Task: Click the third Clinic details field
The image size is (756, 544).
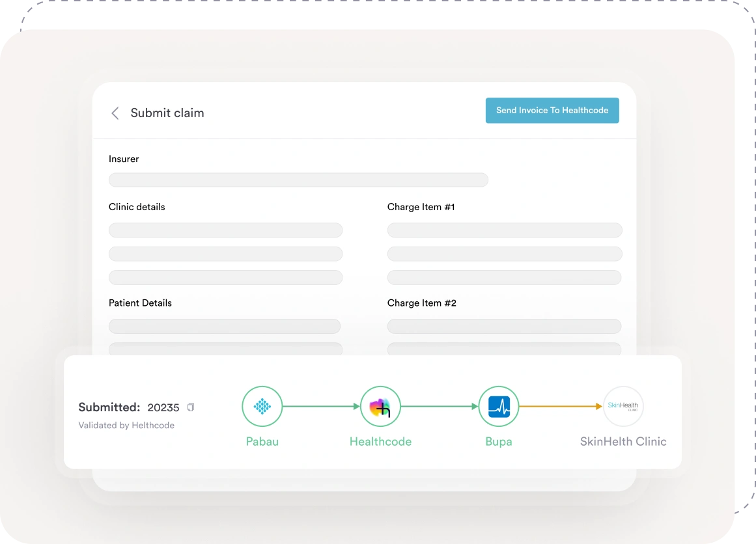Action: 225,278
